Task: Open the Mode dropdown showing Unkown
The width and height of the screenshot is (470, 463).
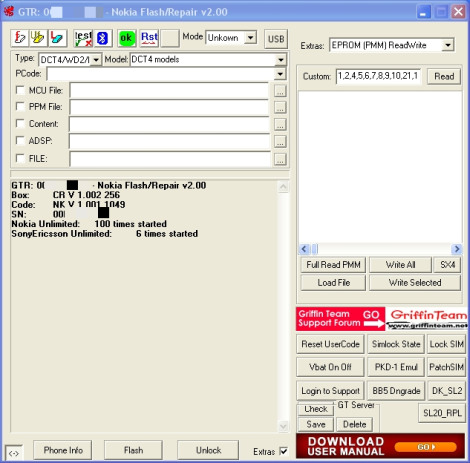Action: (x=250, y=37)
